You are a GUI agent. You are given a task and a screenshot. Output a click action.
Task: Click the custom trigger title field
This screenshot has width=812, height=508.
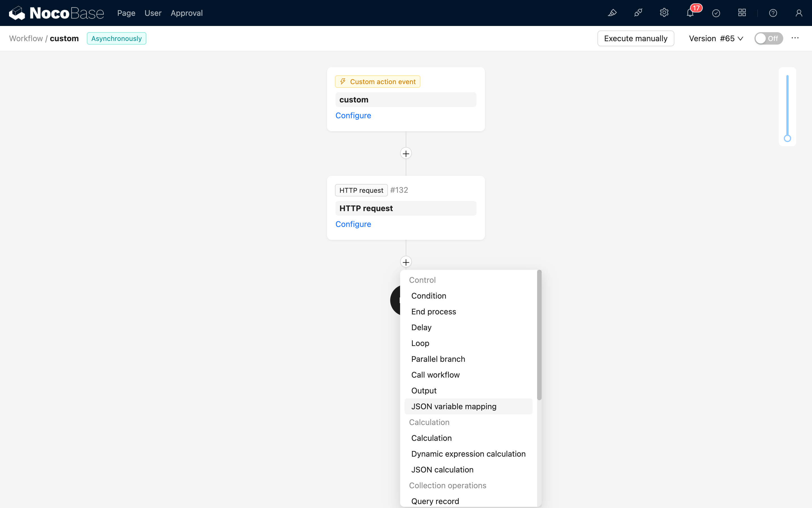pos(406,100)
